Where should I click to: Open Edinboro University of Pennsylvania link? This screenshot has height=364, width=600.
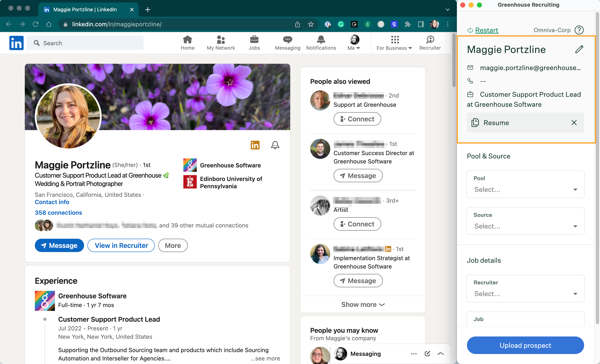[x=223, y=182]
